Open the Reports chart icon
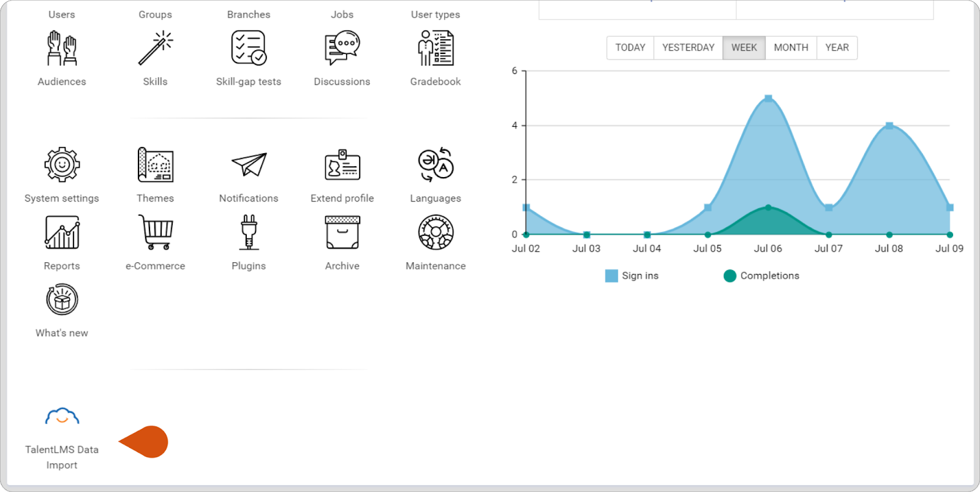 62,232
